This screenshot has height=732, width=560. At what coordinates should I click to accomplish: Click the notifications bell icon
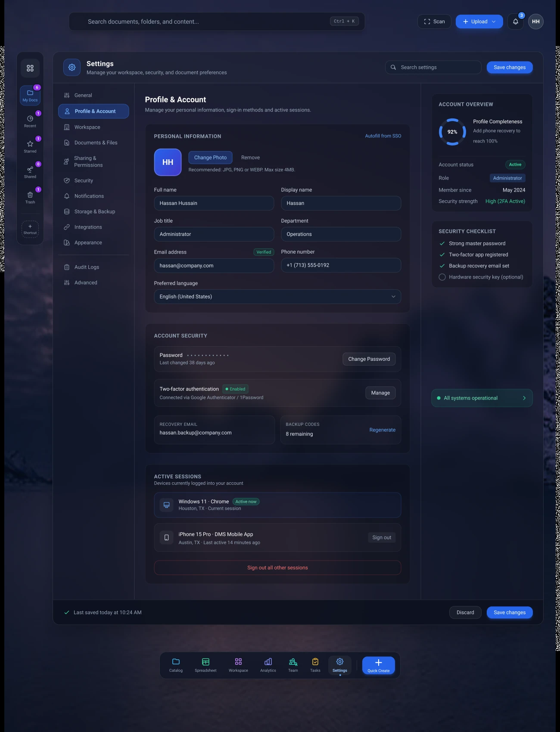tap(516, 22)
